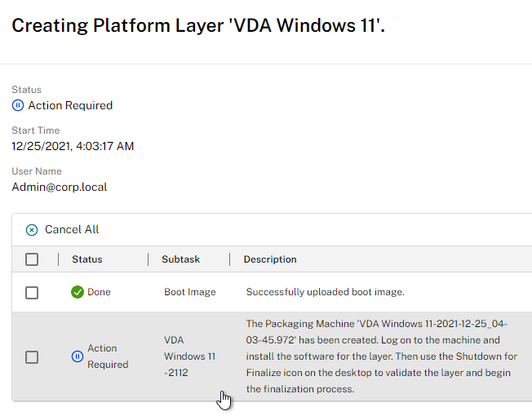
Task: Click the Packaging Machine description text
Action: click(x=382, y=356)
